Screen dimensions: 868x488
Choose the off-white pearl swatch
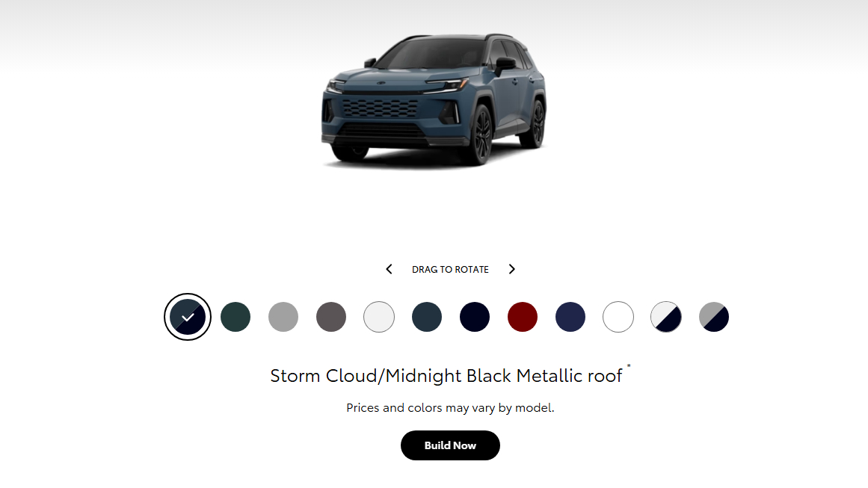[x=379, y=317]
